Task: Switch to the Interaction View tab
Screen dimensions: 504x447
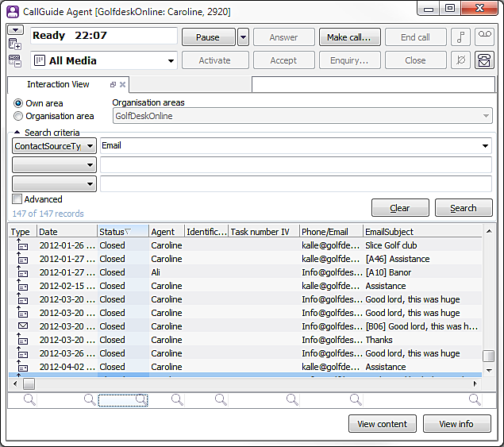Action: tap(58, 84)
